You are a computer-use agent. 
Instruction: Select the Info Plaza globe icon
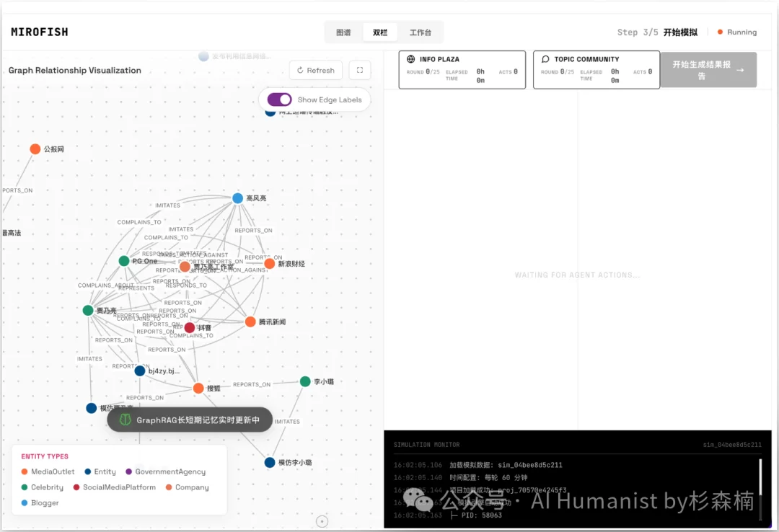(411, 59)
